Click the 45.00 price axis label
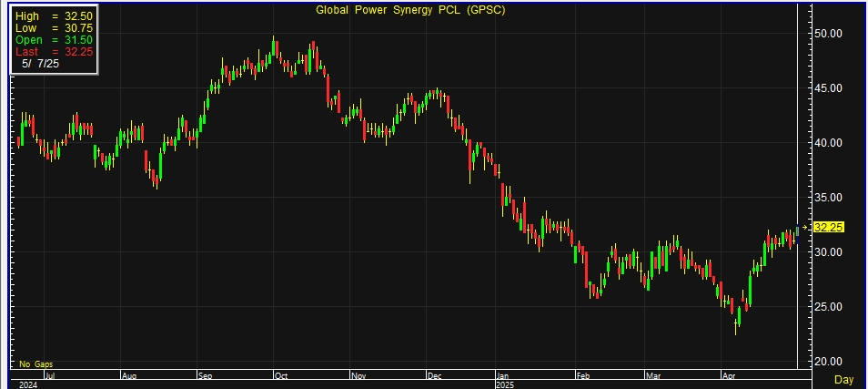 point(828,88)
